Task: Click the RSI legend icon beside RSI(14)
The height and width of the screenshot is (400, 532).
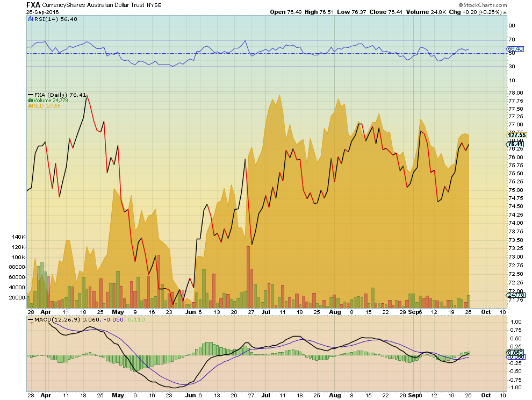Action: [31, 19]
